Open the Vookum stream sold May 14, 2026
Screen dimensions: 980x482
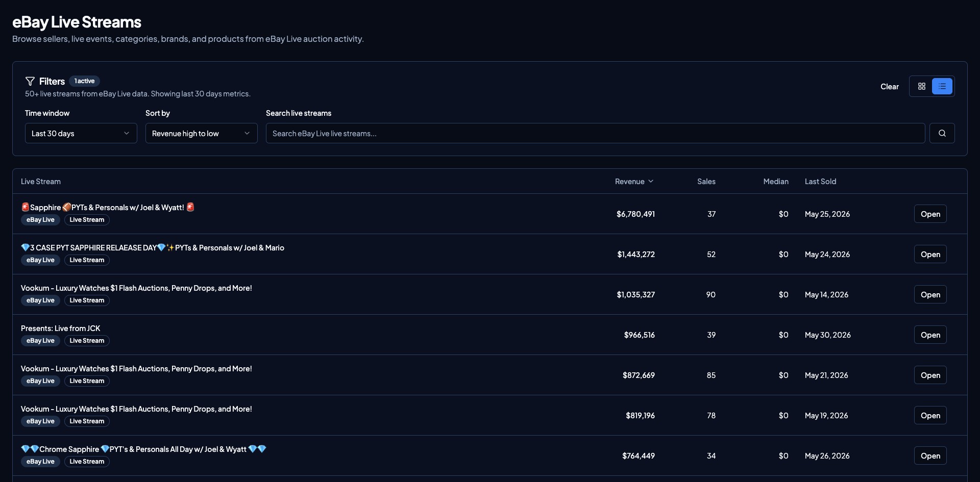(x=930, y=294)
